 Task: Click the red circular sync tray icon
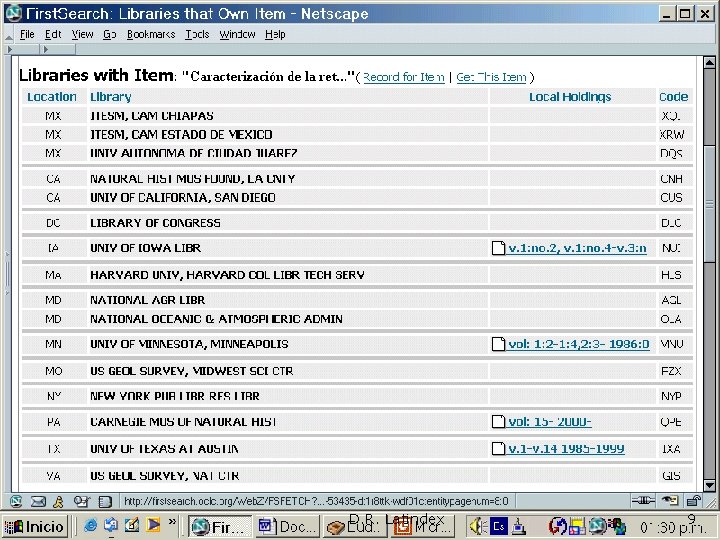click(557, 526)
